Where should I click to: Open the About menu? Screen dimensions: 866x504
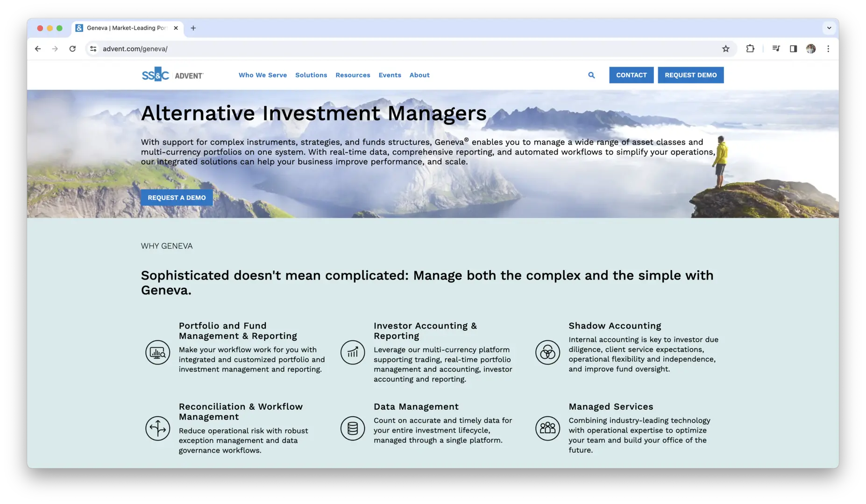419,75
